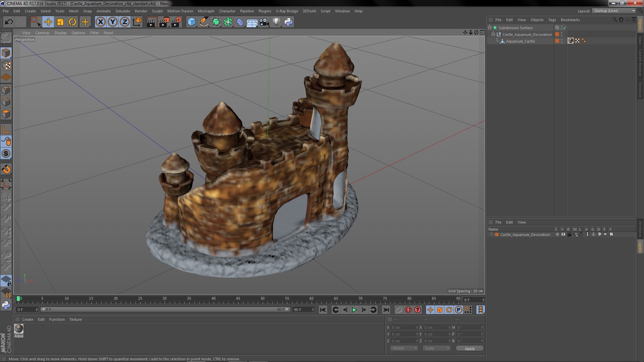The width and height of the screenshot is (644, 362).
Task: Open the Array modeling objects icon
Action: (228, 22)
